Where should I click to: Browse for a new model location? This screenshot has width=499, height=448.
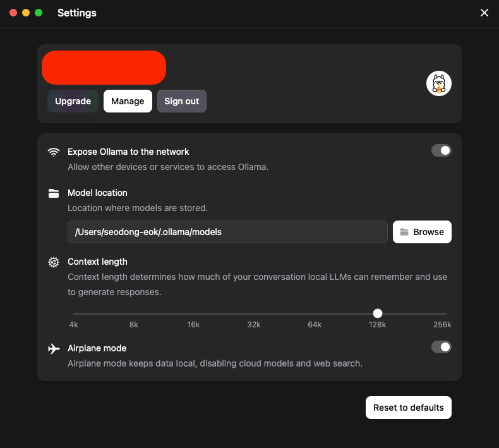[x=422, y=232]
